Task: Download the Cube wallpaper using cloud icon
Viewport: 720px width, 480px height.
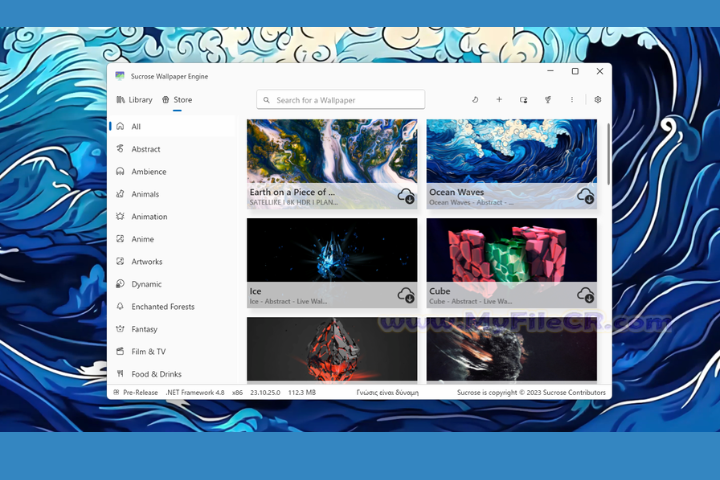Action: tap(585, 295)
